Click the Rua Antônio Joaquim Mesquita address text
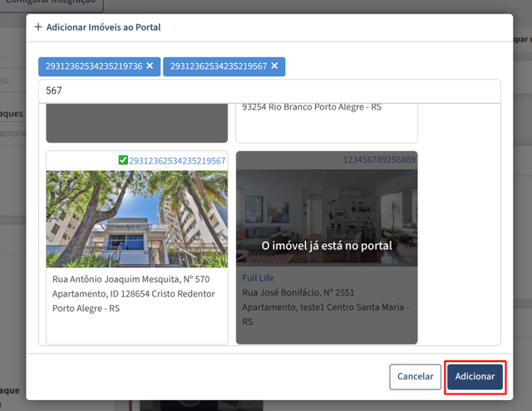This screenshot has height=411, width=532. pos(134,294)
